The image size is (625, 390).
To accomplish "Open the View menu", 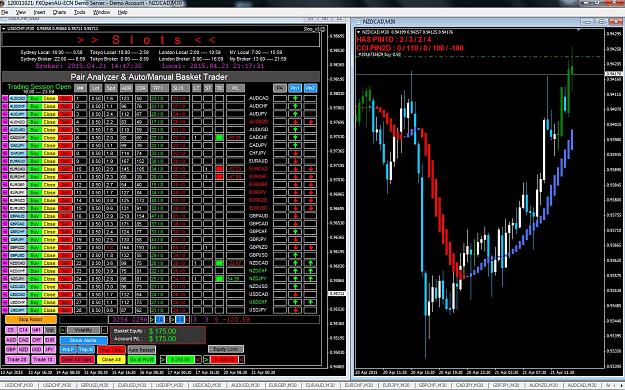I will (21, 12).
